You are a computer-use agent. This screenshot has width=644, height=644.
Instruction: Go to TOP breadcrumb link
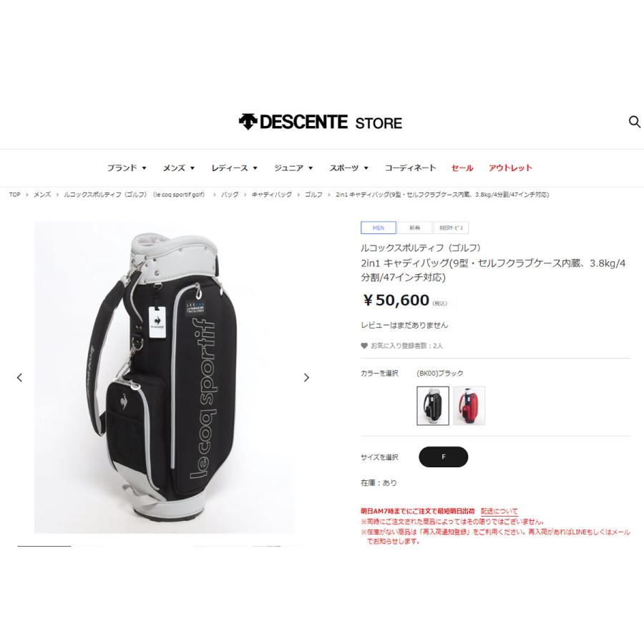click(15, 195)
